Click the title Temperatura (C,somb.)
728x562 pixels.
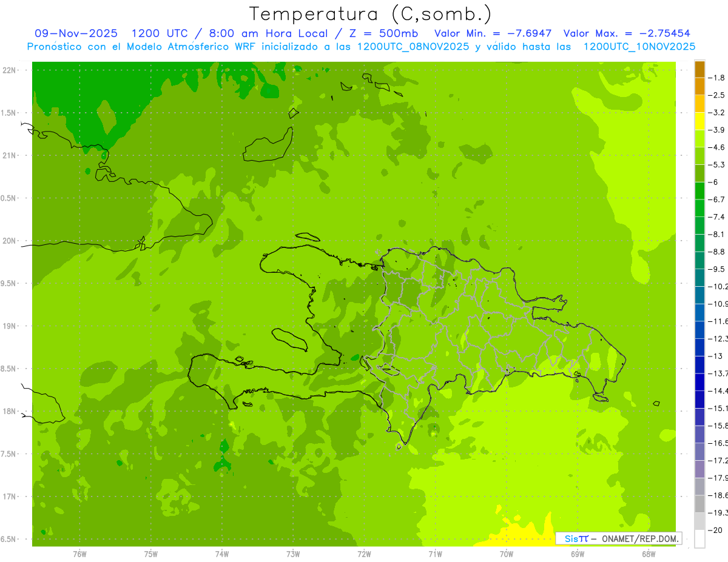tap(370, 14)
